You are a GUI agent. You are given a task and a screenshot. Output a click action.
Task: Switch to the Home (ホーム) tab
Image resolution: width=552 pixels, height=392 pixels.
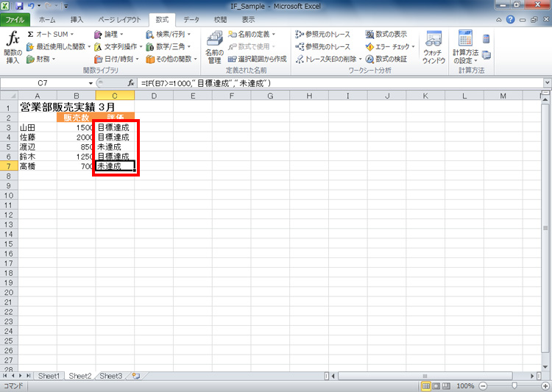pyautogui.click(x=47, y=20)
